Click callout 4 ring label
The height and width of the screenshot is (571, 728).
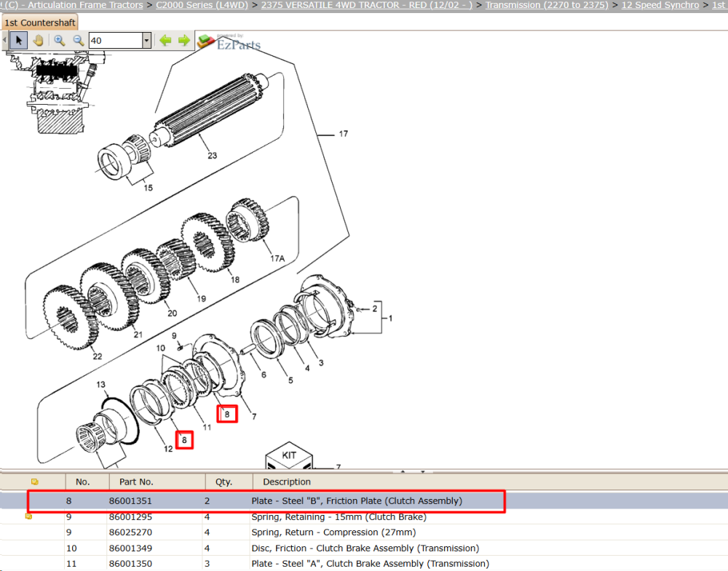307,368
